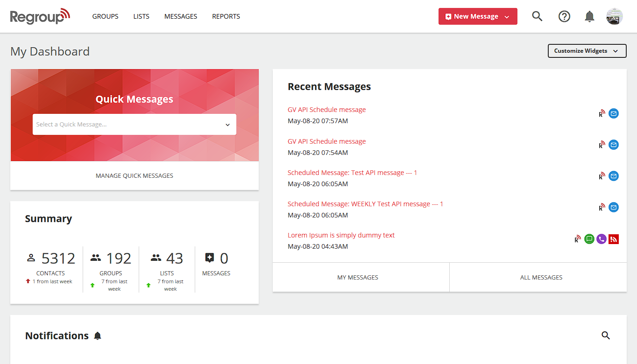
Task: Open the REPORTS section from the navigation
Action: click(226, 16)
